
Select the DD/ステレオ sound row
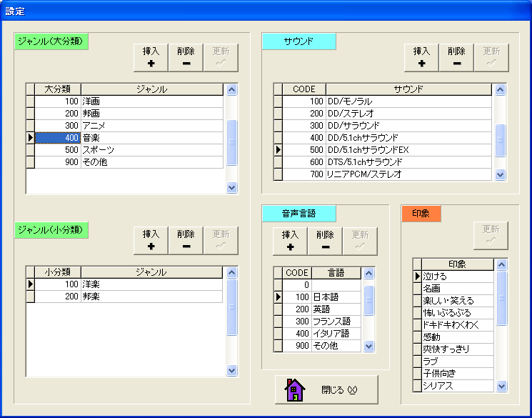[x=387, y=114]
